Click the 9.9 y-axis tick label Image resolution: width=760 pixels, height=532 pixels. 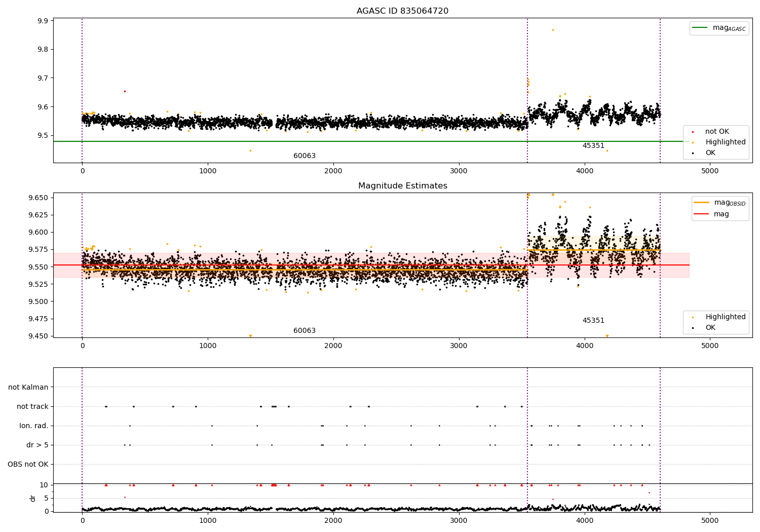pos(44,21)
